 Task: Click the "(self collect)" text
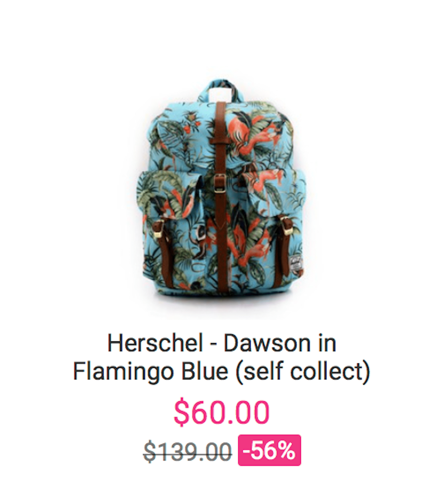(x=303, y=372)
